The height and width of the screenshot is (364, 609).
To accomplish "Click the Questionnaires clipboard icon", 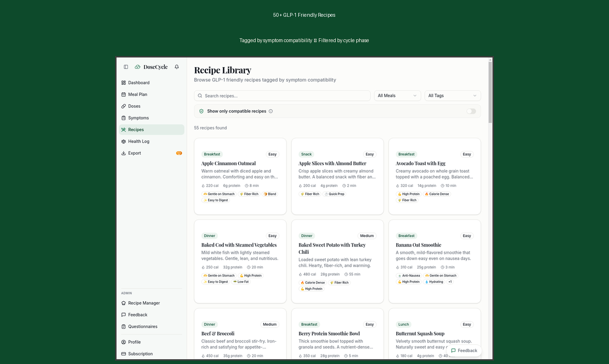I will click(124, 327).
